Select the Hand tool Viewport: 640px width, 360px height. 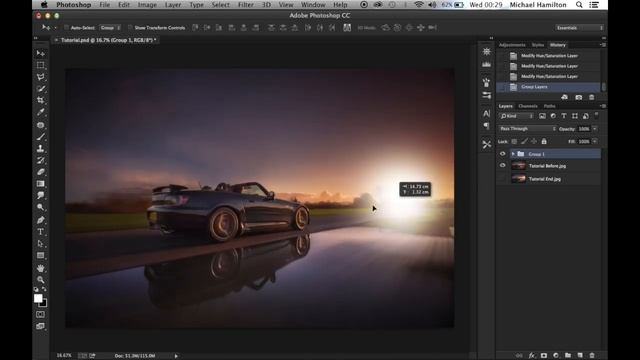tap(40, 268)
